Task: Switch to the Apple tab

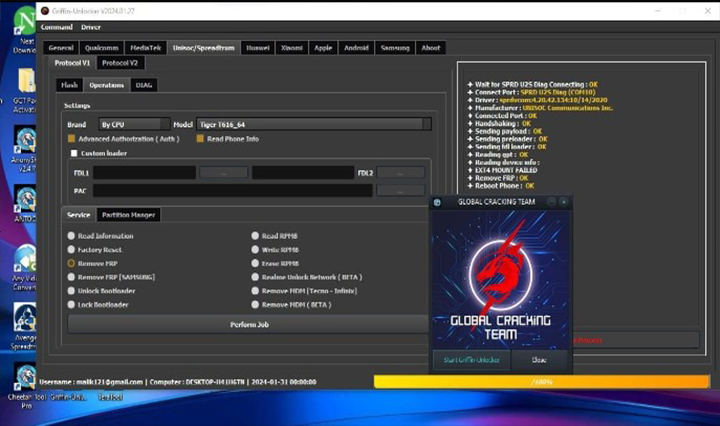Action: coord(323,48)
